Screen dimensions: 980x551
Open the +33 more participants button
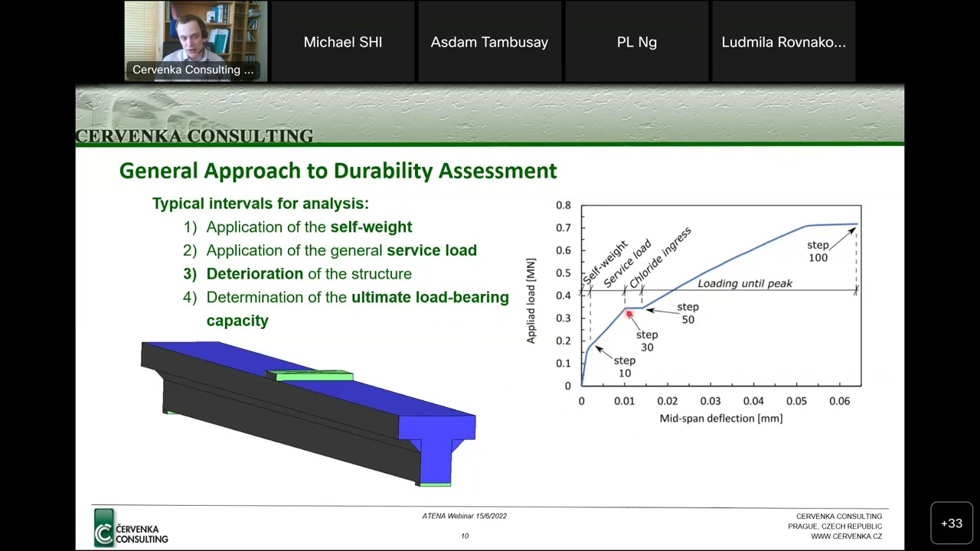[952, 523]
